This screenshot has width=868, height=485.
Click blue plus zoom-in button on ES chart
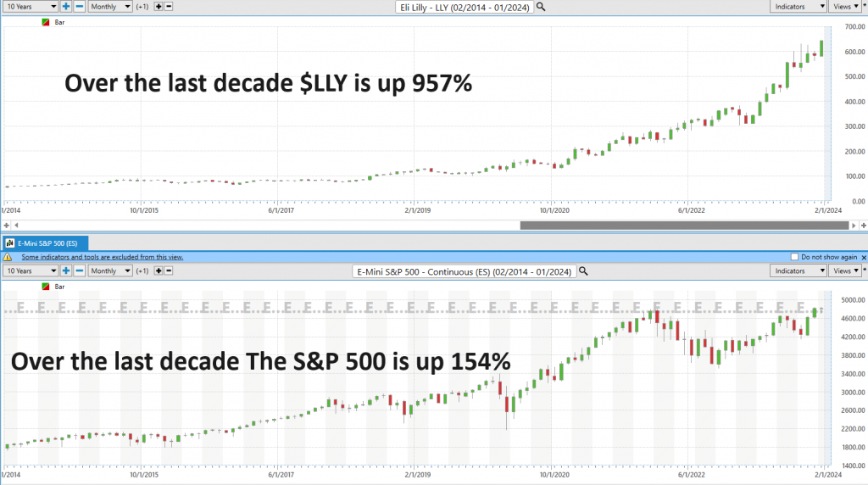pos(66,270)
